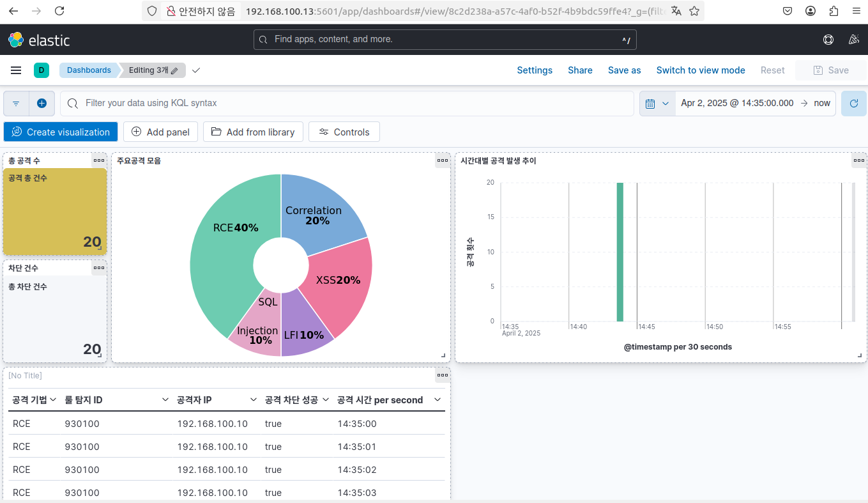Screen dimensions: 868x503
Task: Open the 공격 차단 성공 column dropdown
Action: (x=325, y=400)
